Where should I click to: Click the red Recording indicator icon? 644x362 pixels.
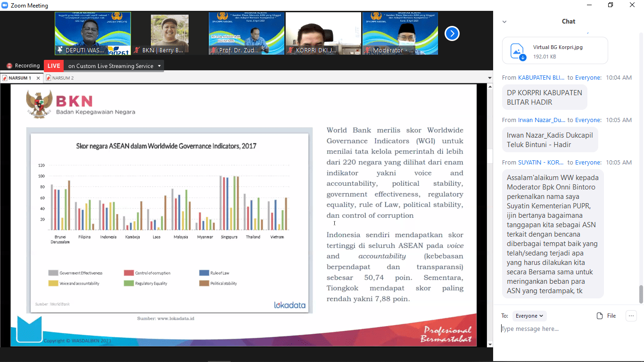9,66
